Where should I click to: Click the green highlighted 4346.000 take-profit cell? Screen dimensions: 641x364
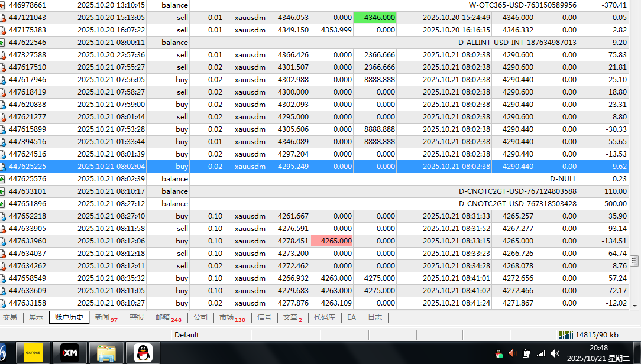[x=375, y=18]
